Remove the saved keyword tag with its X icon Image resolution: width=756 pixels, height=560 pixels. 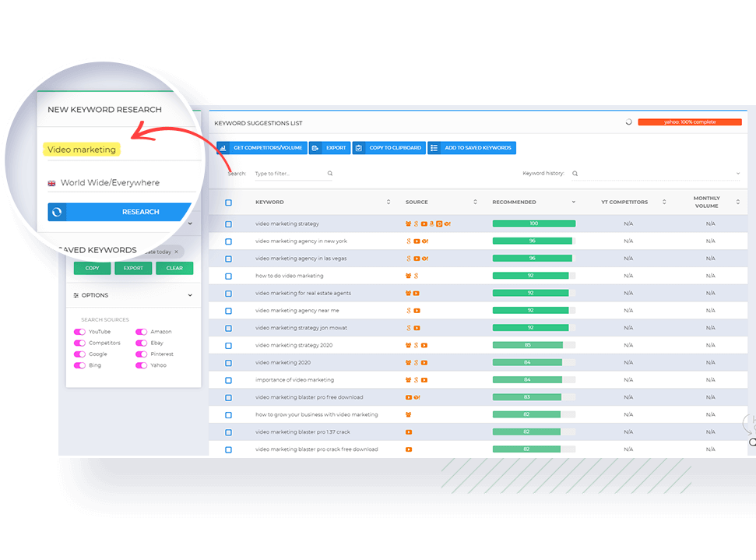click(176, 252)
